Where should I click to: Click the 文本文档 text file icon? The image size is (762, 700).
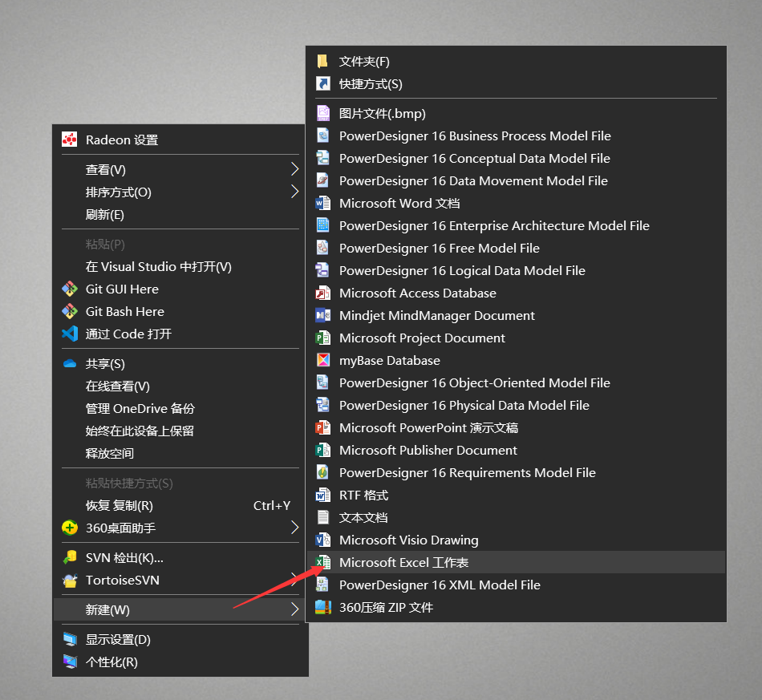pos(322,517)
